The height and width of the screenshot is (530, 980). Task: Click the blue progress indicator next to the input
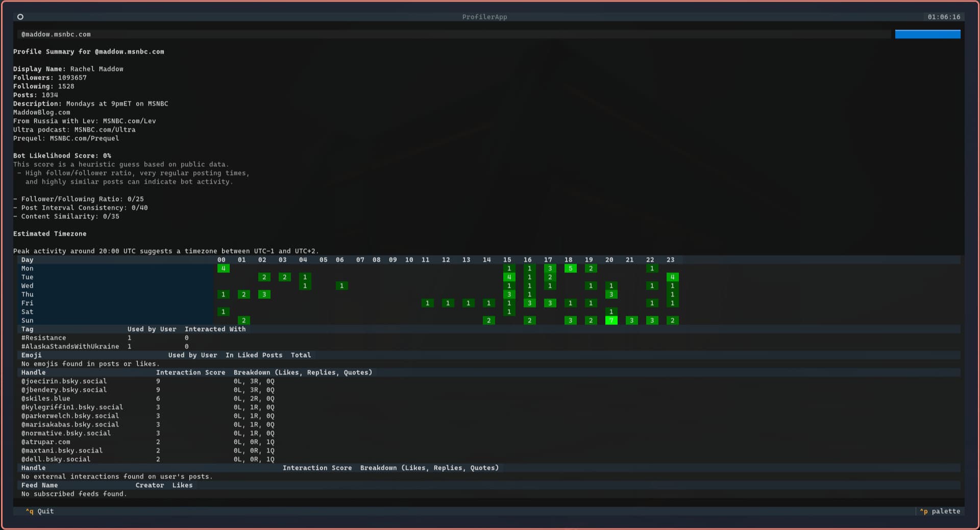(x=927, y=34)
